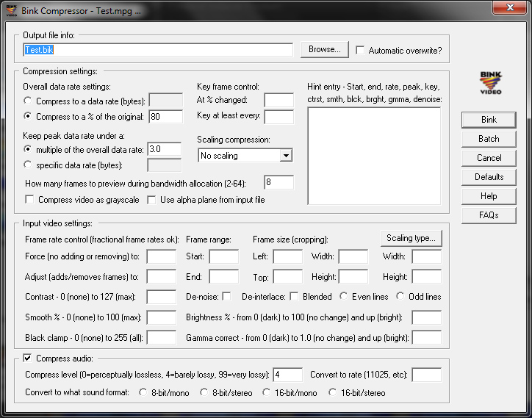
Task: Select 16-bit/stereo sound format
Action: (x=333, y=392)
